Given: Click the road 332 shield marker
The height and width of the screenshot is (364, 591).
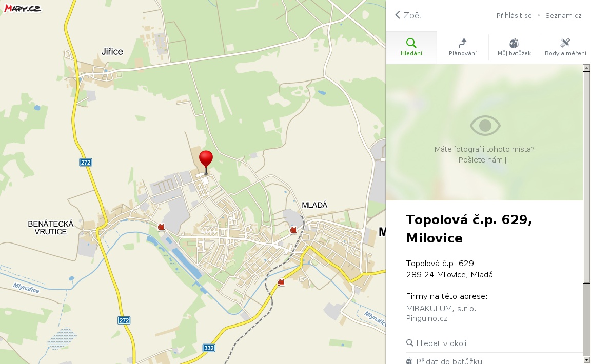Looking at the screenshot, I should 209,348.
